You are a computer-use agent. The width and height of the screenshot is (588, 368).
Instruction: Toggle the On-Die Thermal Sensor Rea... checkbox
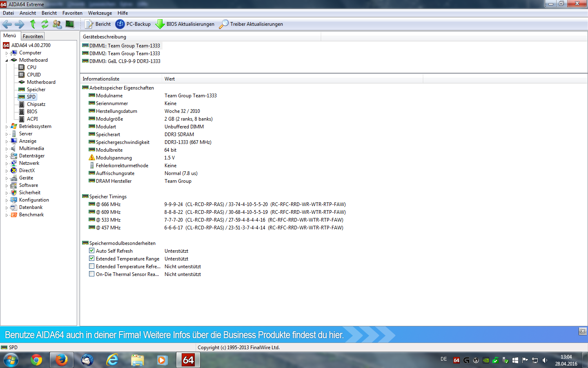(x=92, y=274)
